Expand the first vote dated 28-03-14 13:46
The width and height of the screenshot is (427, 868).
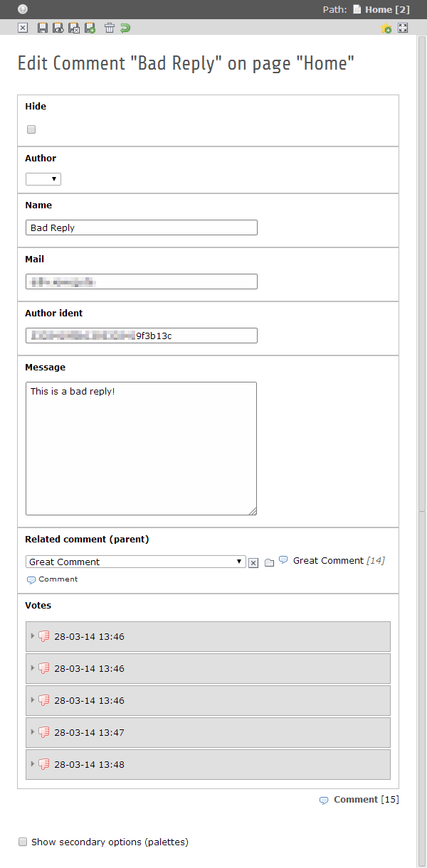pos(208,636)
